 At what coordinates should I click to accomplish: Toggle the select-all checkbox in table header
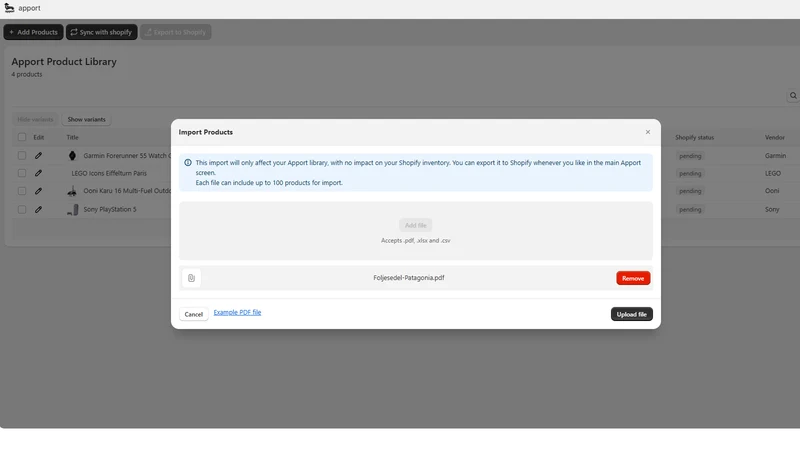(x=22, y=137)
